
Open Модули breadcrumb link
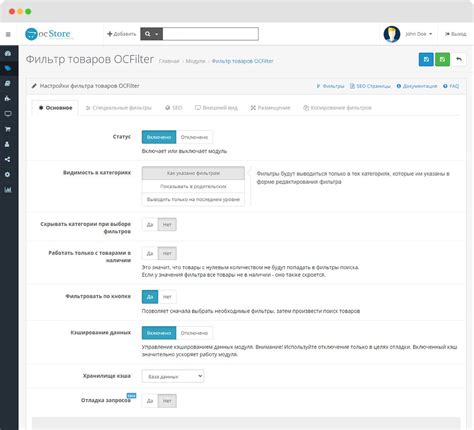195,61
